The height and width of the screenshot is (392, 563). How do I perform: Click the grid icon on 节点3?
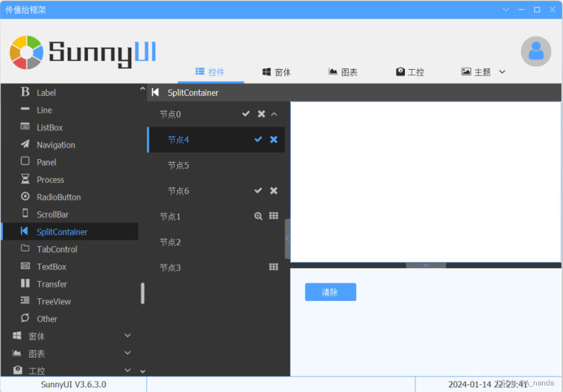274,266
